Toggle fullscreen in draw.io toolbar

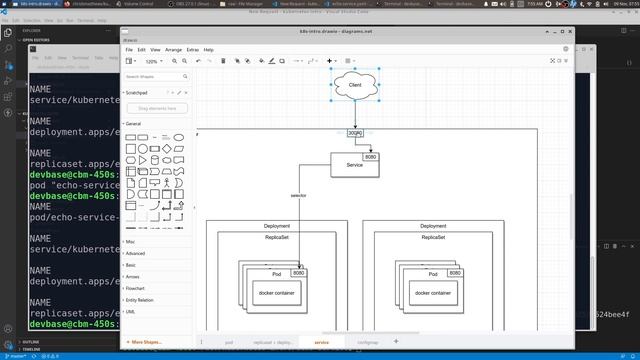coord(552,61)
